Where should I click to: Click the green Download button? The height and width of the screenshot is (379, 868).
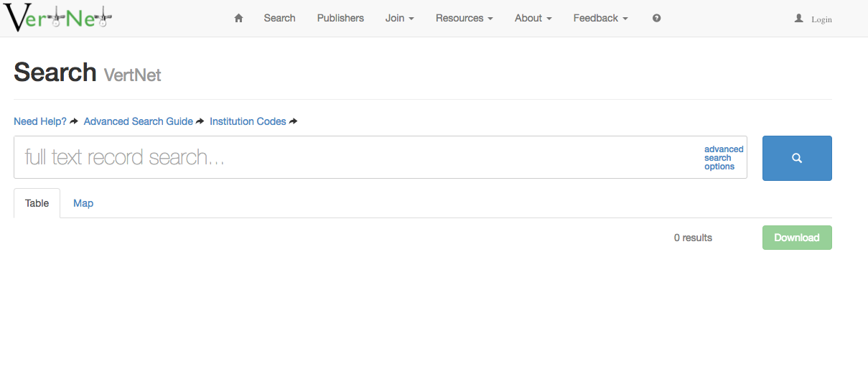coord(797,238)
